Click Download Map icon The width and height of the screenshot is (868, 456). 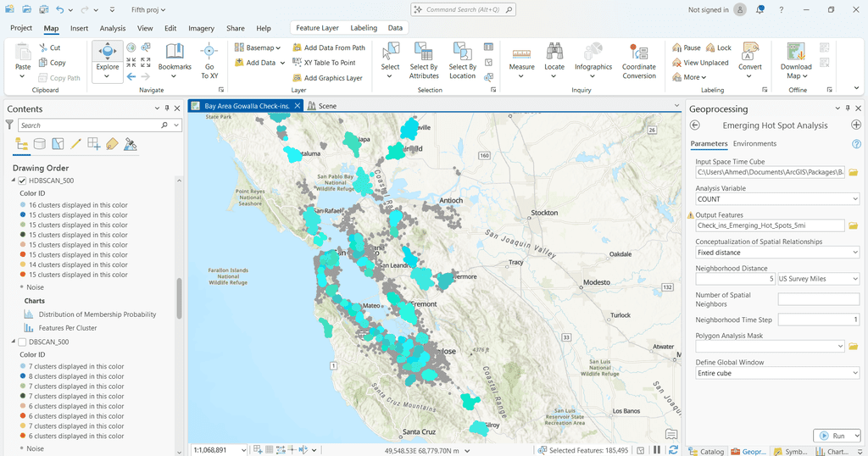click(x=796, y=52)
